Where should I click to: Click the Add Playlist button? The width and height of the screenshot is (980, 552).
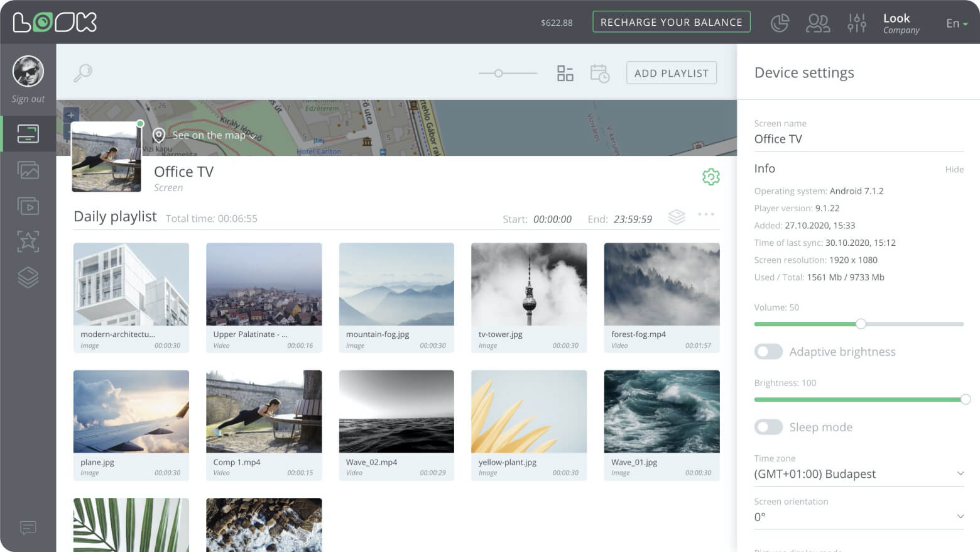click(x=671, y=73)
